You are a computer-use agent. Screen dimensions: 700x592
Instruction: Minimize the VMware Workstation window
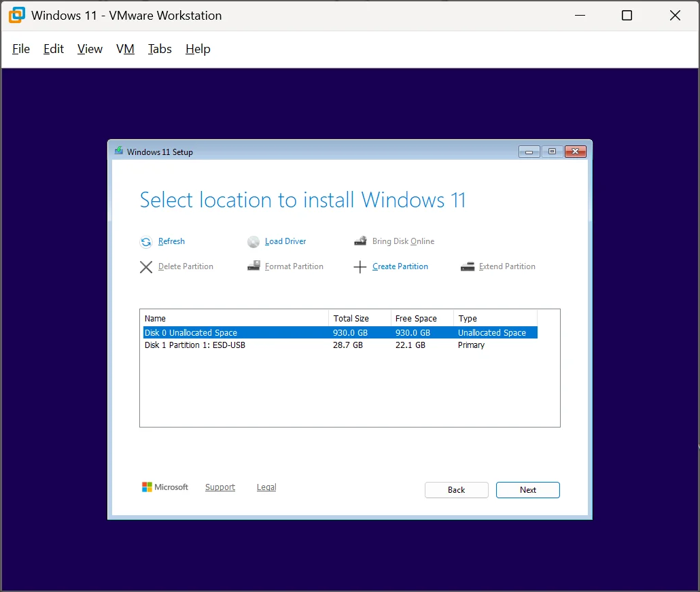tap(580, 16)
